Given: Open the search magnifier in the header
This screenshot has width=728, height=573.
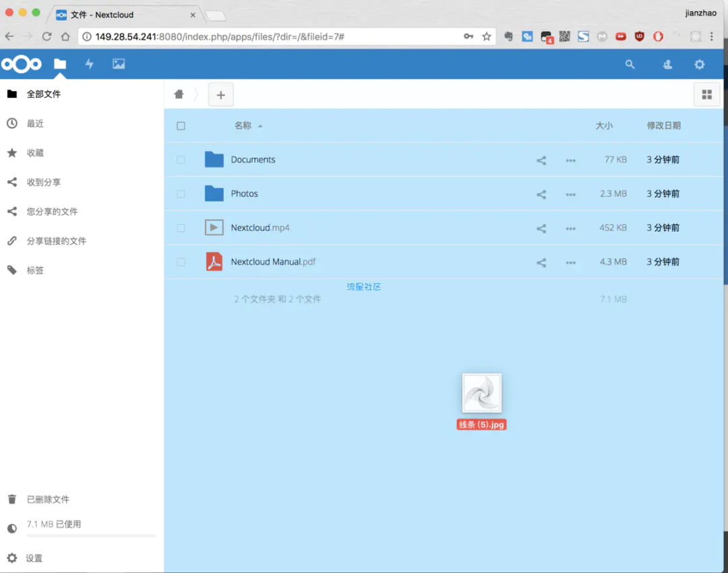Looking at the screenshot, I should (630, 65).
